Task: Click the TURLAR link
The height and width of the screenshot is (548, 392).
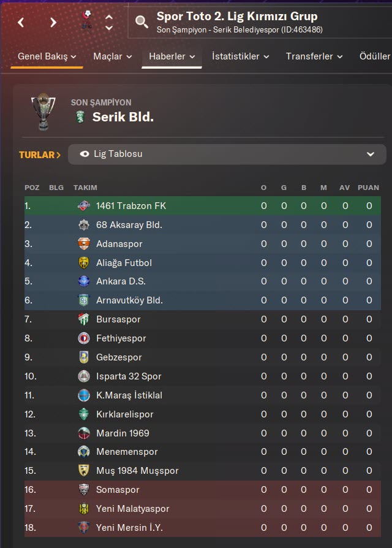Action: tap(40, 155)
